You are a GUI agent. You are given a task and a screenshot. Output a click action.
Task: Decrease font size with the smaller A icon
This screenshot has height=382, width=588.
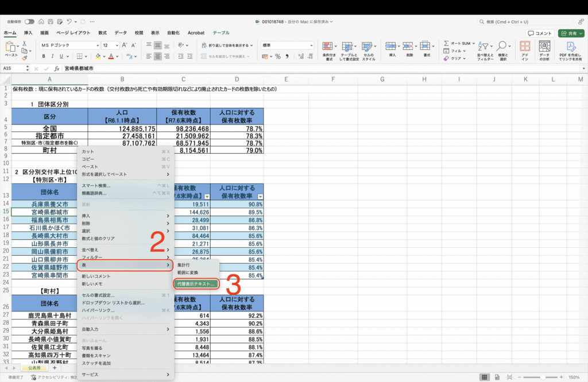tap(133, 45)
